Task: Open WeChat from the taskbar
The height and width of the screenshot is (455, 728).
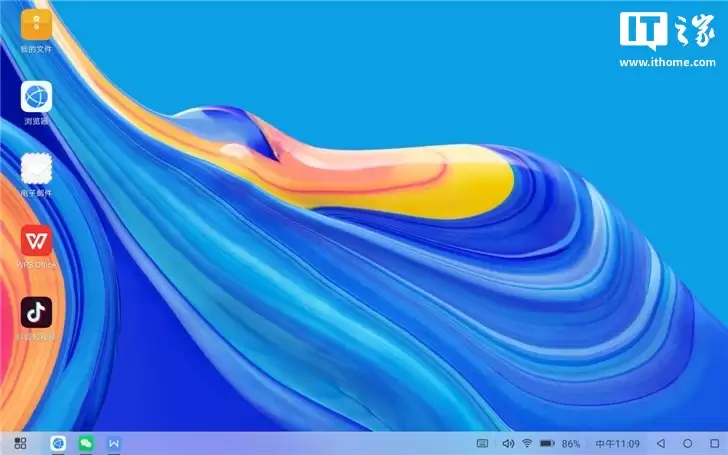Action: pyautogui.click(x=86, y=443)
